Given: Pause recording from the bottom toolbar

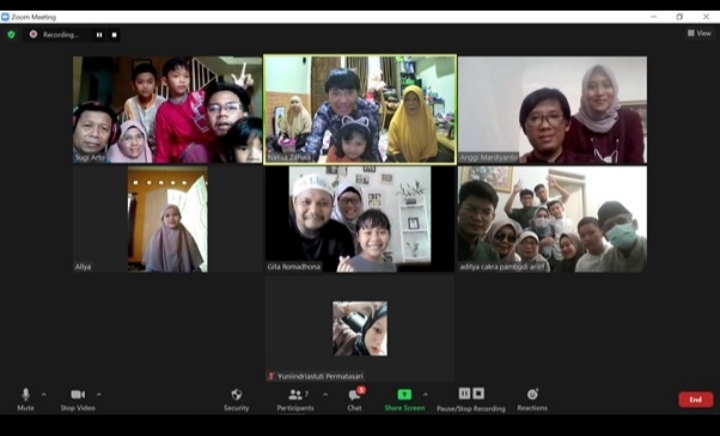Looking at the screenshot, I should [x=464, y=393].
